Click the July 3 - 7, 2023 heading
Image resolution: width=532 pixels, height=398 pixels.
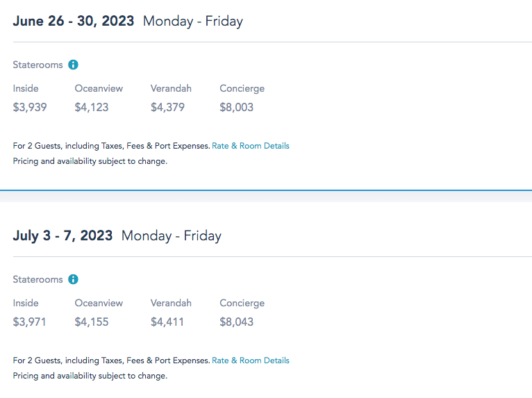pos(63,235)
